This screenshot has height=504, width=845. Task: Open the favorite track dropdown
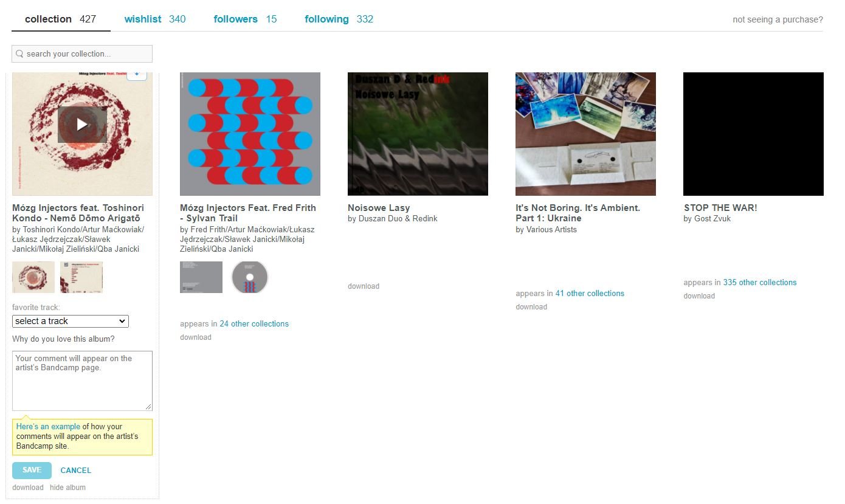pos(71,321)
